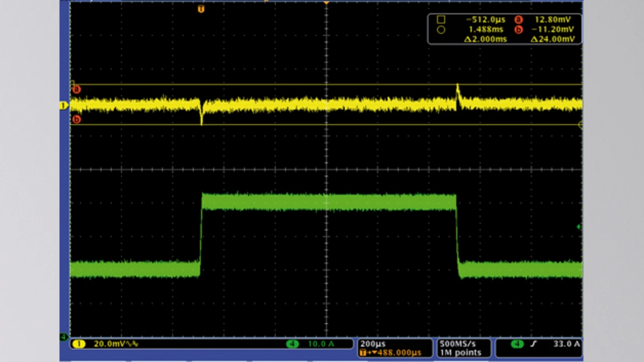The height and width of the screenshot is (362, 644).
Task: Select cursor a marker on the waveform
Action: point(76,90)
